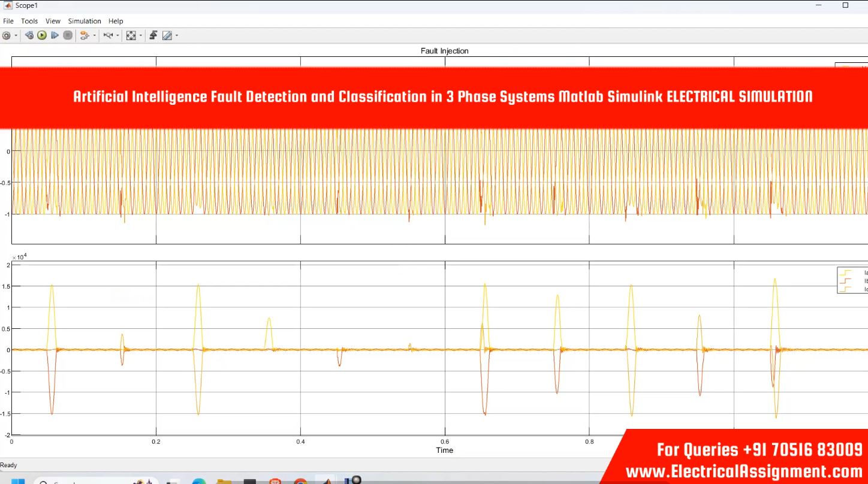This screenshot has width=868, height=484.
Task: Expand the Zoom tool dropdown arrow
Action: [x=117, y=35]
